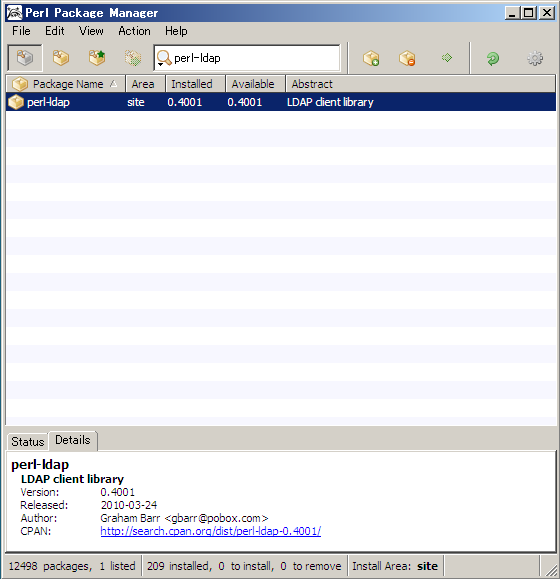Viewport: 560px width, 579px height.
Task: Select the View all packages toolbar icon
Action: [25, 58]
